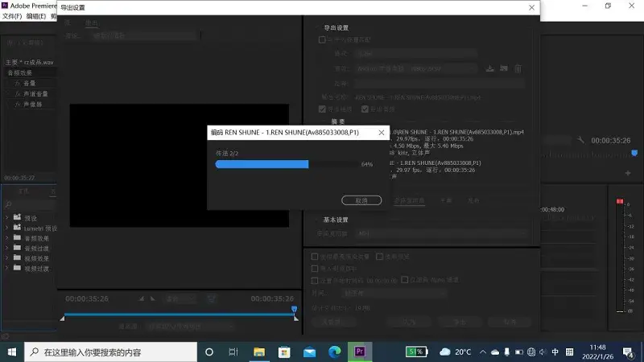Image resolution: width=644 pixels, height=362 pixels.
Task: Close the 导出设置 export settings window
Action: click(531, 7)
